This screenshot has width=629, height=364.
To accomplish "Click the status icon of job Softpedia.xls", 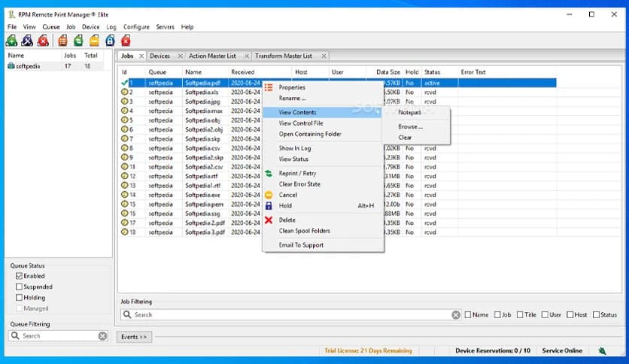I will (x=124, y=92).
